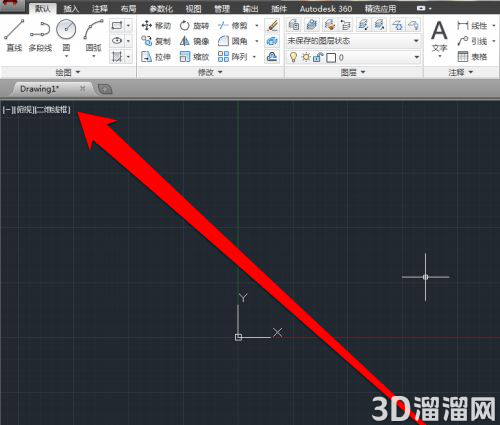The height and width of the screenshot is (425, 500).
Task: Click the Offset icon in Modify panel
Action: click(x=272, y=57)
